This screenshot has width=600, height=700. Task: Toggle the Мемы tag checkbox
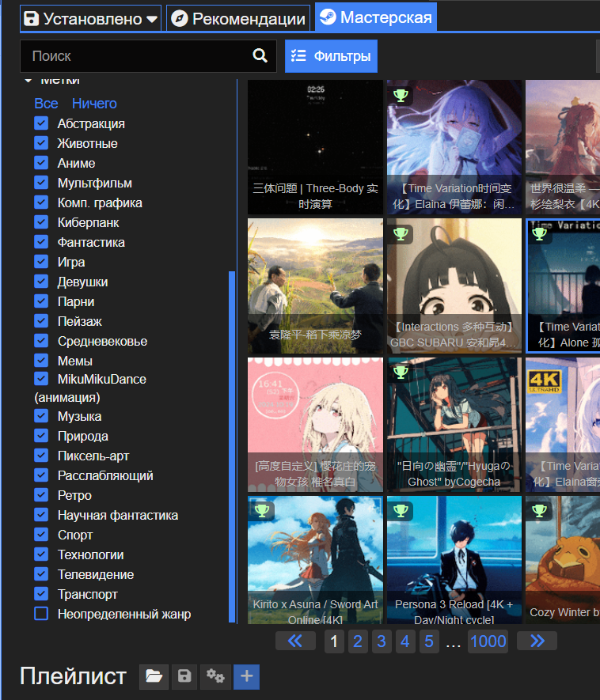click(41, 360)
